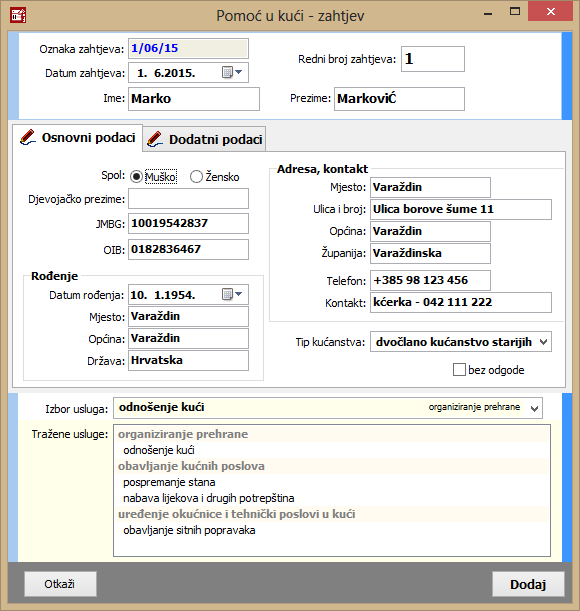The width and height of the screenshot is (580, 611).
Task: Open the calendar icon for Datum zahtjeva
Action: [227, 72]
